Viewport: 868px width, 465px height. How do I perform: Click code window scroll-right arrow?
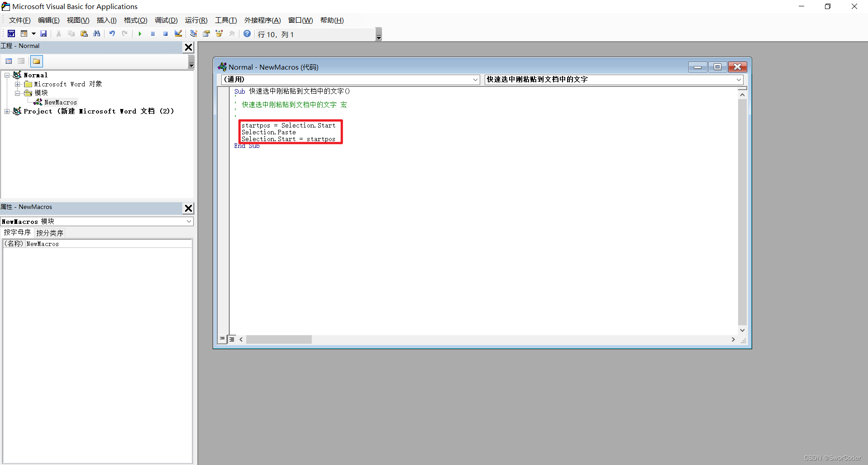click(733, 339)
